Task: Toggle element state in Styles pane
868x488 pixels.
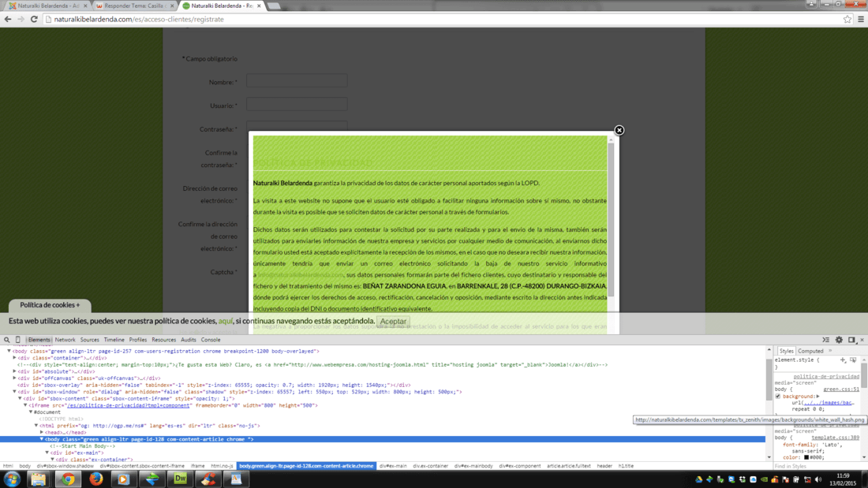Action: [x=853, y=360]
